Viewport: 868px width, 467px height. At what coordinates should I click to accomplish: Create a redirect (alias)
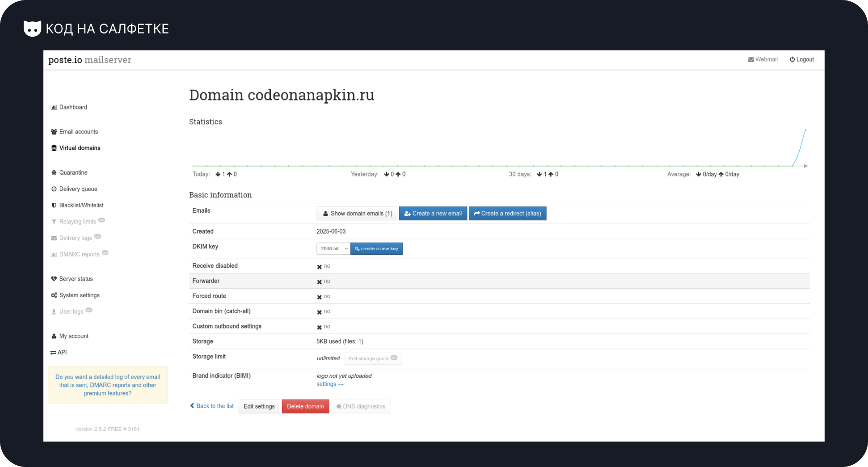click(508, 214)
